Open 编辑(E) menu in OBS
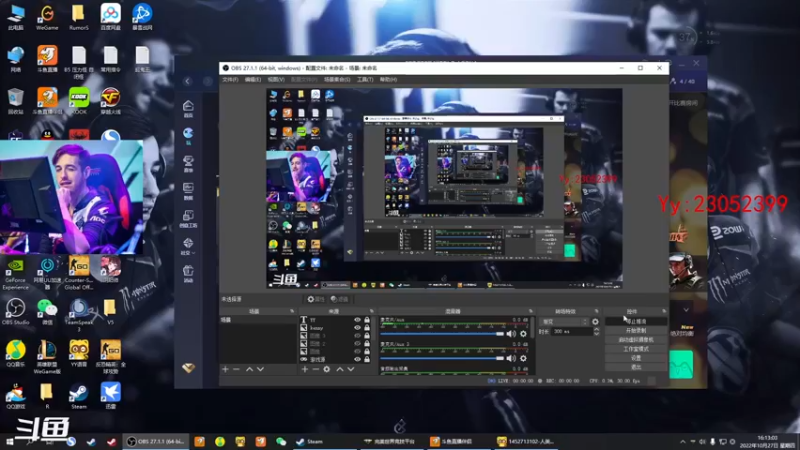800x450 pixels. tap(253, 80)
